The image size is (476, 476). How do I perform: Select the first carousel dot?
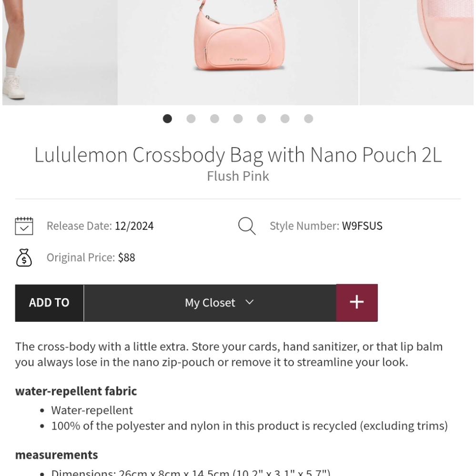(167, 119)
